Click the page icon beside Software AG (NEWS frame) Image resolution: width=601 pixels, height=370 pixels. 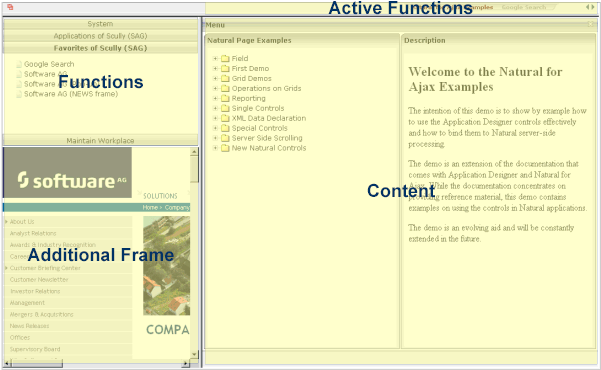point(19,94)
